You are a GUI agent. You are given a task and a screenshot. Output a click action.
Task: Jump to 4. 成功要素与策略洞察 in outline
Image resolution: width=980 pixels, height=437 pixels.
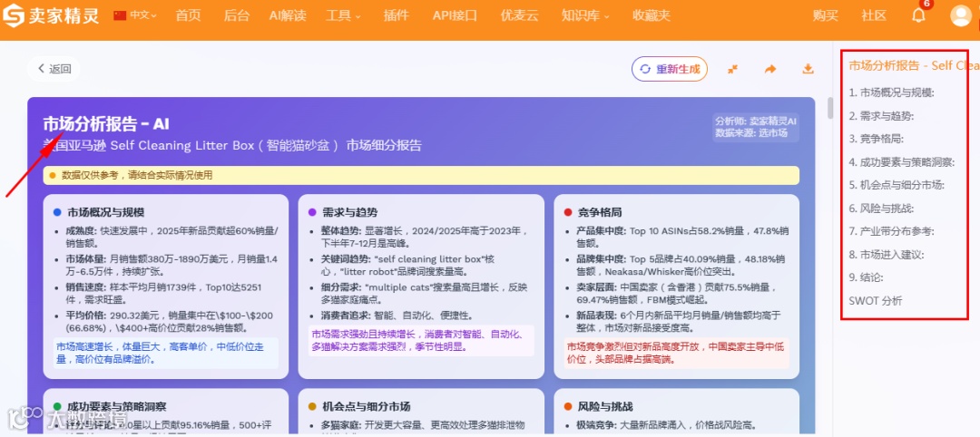902,161
